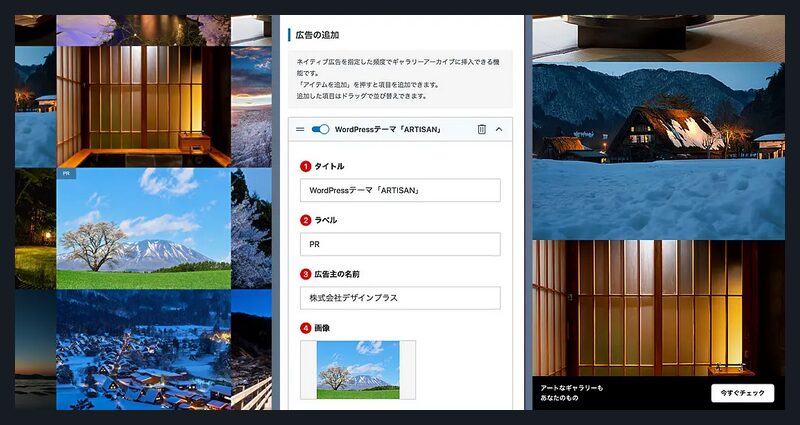Click the WordPressテーマ「ARTISAN」 item header title
The image size is (800, 425).
point(388,129)
